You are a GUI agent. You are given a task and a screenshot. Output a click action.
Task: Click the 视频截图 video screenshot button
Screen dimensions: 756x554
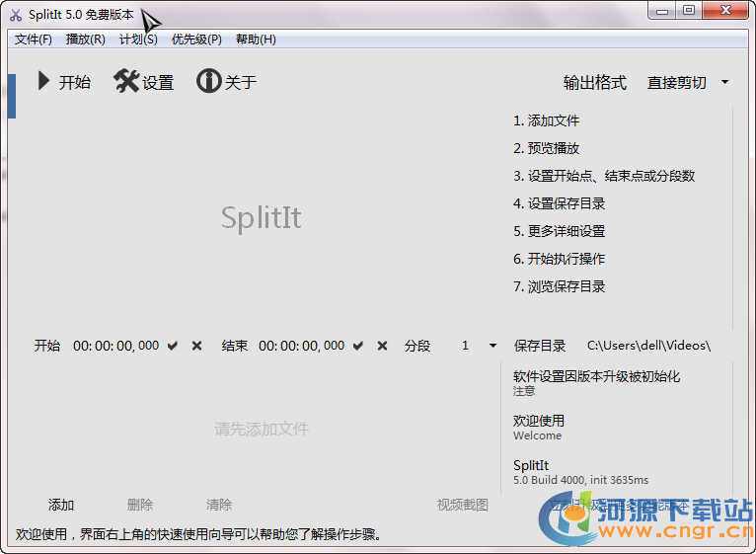coord(462,505)
